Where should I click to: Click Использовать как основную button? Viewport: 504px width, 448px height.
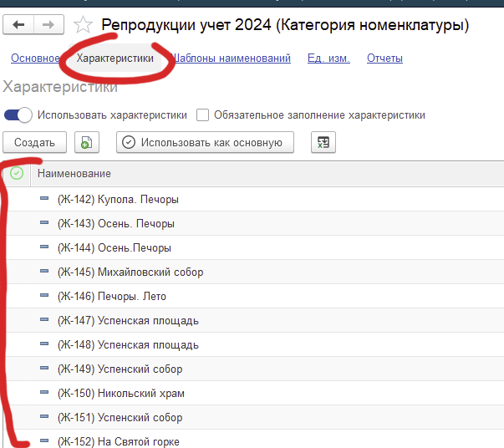[205, 143]
